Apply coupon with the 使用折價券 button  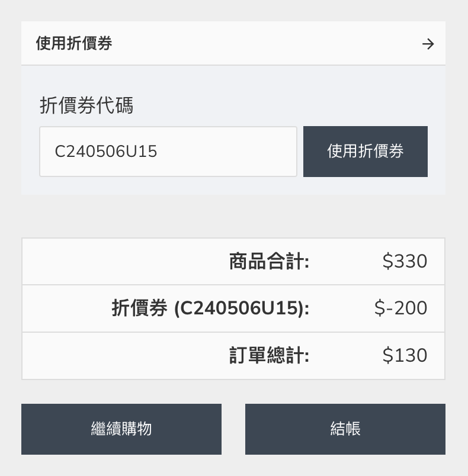coord(366,152)
